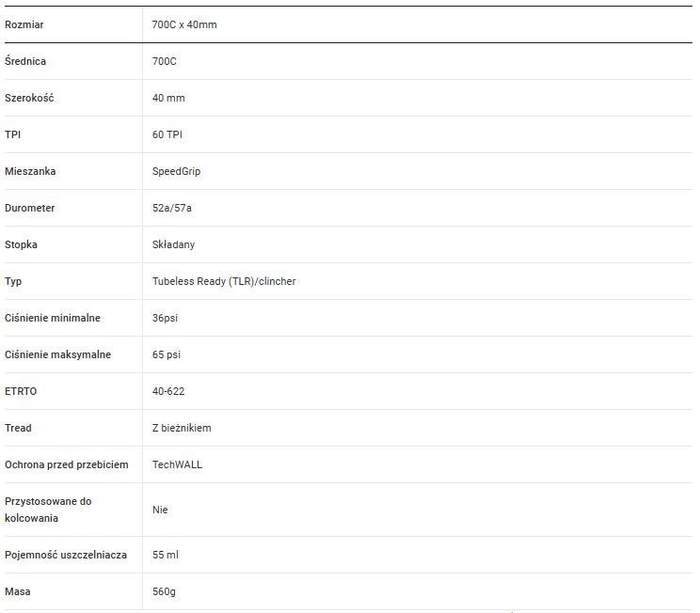Click the 60 TPI value

pyautogui.click(x=167, y=134)
